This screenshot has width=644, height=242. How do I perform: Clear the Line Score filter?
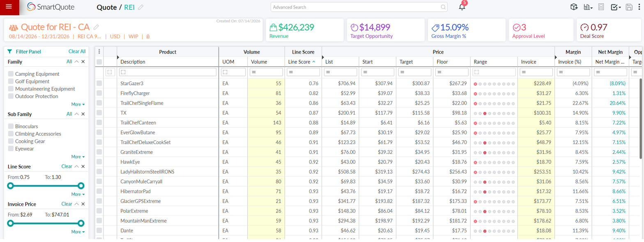tap(67, 166)
